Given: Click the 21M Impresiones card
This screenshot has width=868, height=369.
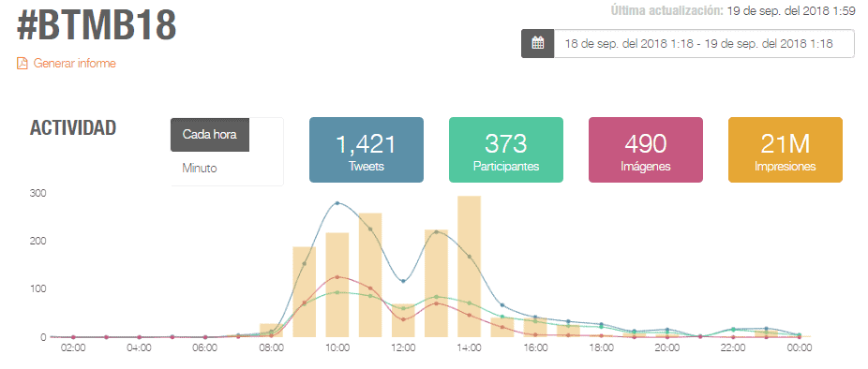Looking at the screenshot, I should [785, 150].
